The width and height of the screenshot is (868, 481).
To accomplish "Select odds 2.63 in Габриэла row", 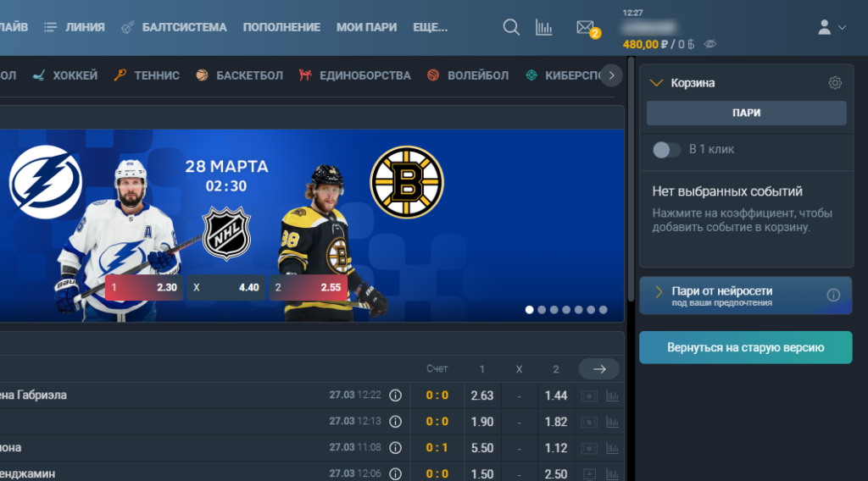I will point(482,395).
